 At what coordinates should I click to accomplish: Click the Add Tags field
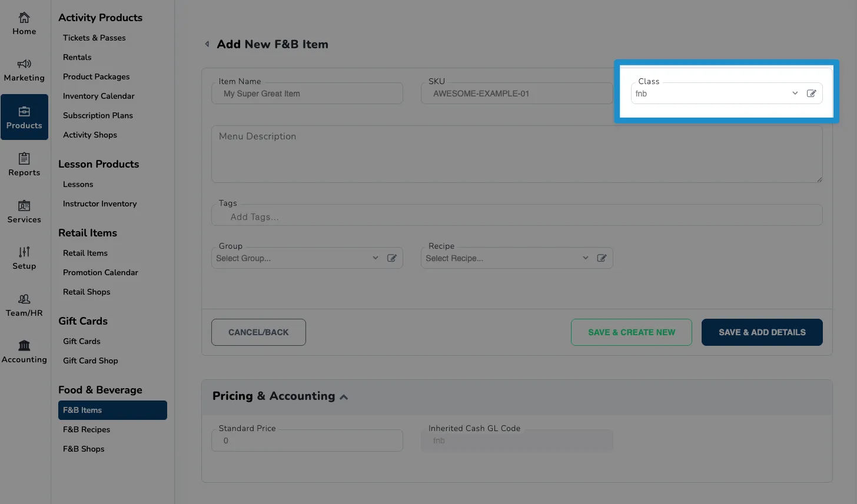click(517, 216)
